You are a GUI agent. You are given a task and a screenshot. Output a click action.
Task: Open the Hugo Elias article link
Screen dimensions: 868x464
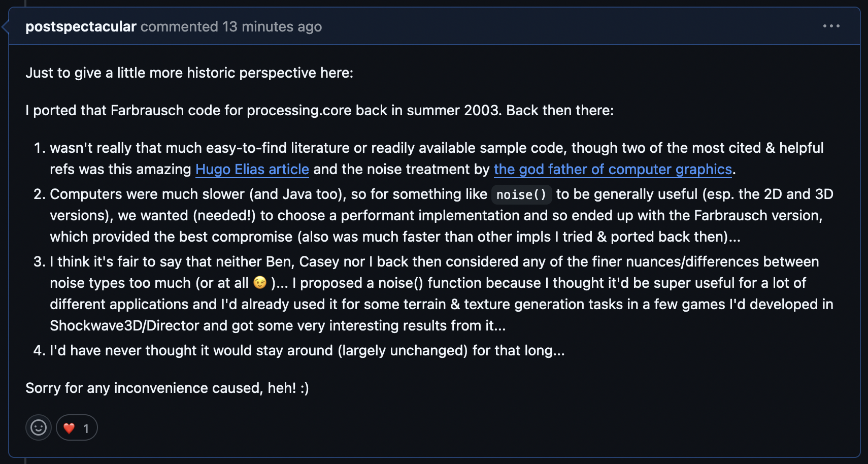pyautogui.click(x=252, y=169)
